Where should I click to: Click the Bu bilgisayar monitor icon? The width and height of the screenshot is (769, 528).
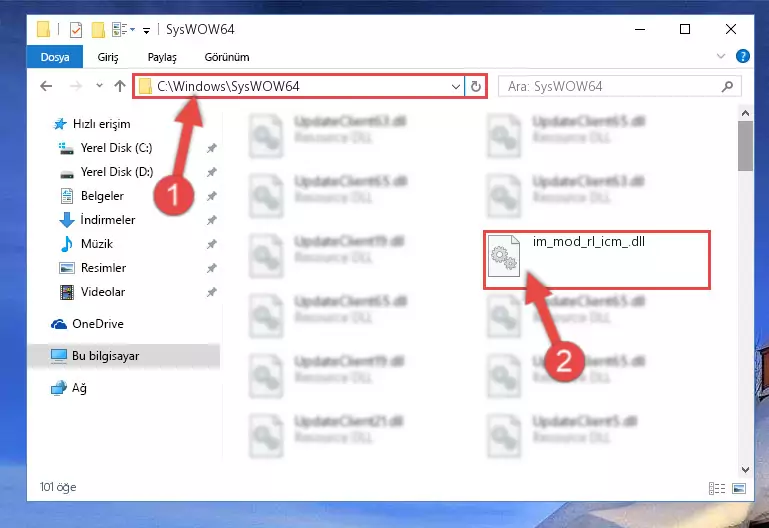[x=59, y=356]
